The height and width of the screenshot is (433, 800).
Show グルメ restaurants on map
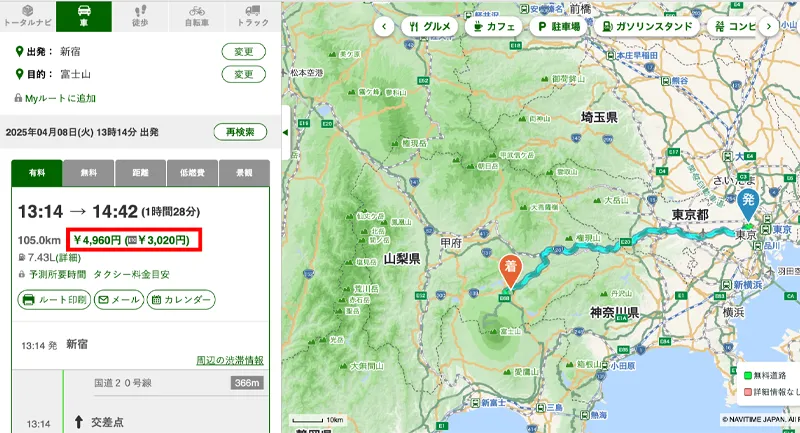(430, 27)
